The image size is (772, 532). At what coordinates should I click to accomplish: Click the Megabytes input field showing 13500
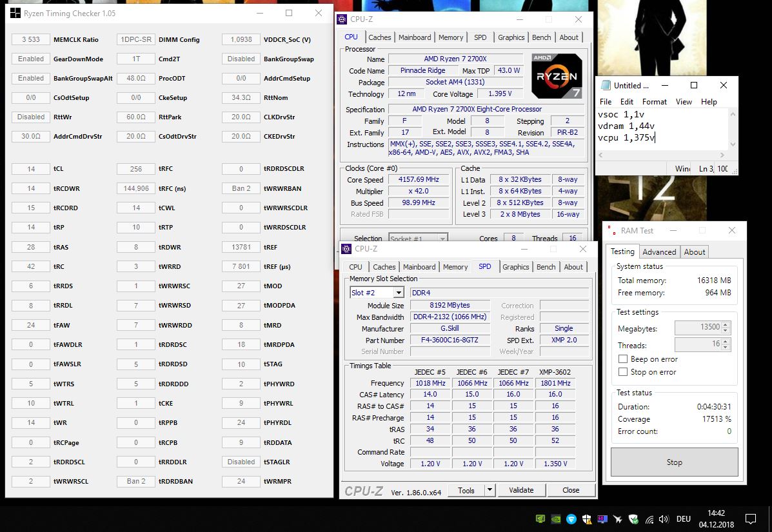click(698, 328)
